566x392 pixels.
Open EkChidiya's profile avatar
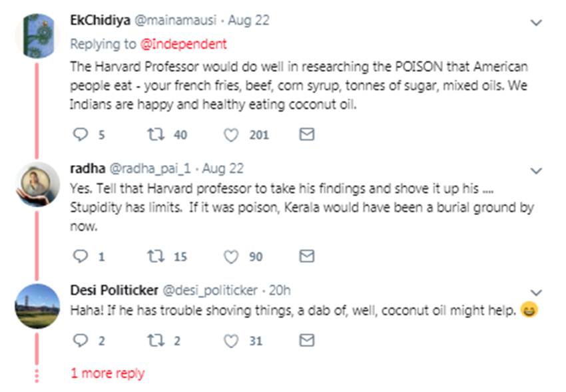point(37,35)
